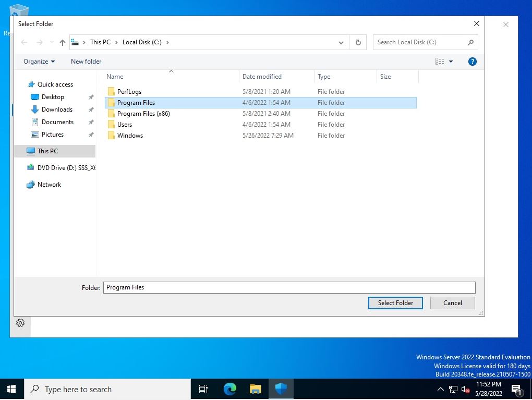The image size is (532, 400).
Task: Close the background window with X
Action: pos(506,25)
